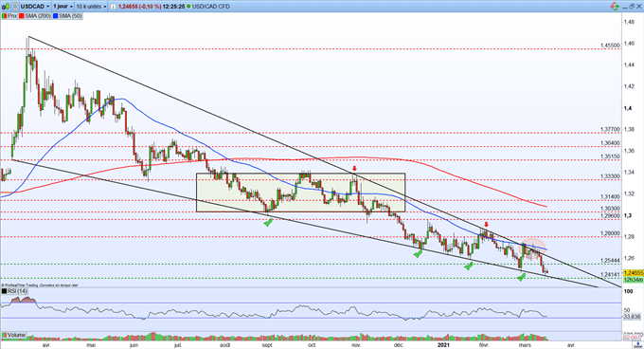Click the red SMA (200) color swatch

click(22, 16)
